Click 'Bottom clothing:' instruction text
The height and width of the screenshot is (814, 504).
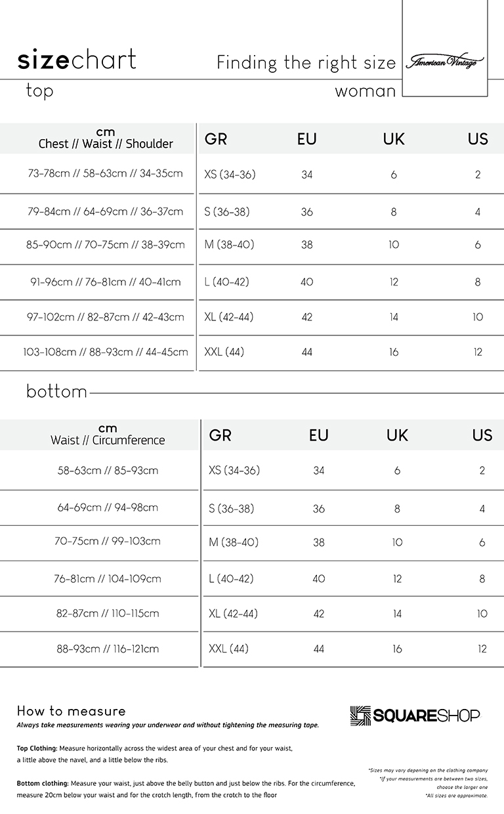point(43,784)
